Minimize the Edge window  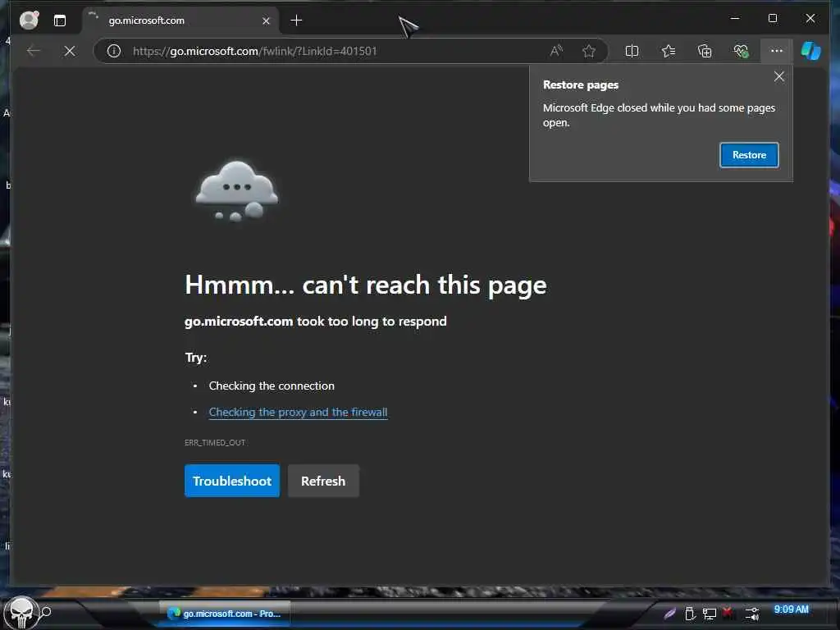(735, 18)
